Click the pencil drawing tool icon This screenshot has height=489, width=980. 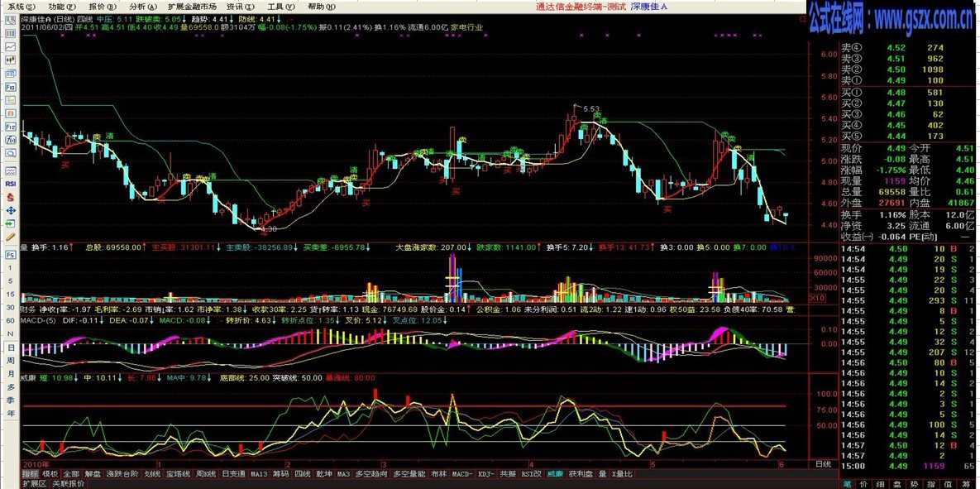pos(11,237)
